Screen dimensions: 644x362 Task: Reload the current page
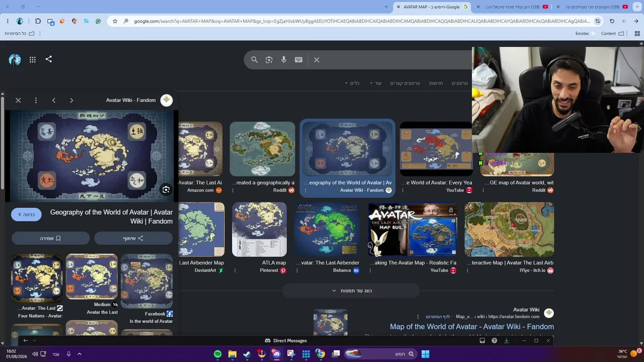[x=612, y=21]
